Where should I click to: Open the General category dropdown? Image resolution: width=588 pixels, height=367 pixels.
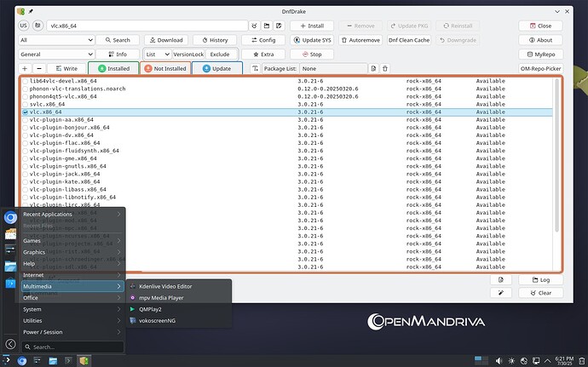pos(56,54)
